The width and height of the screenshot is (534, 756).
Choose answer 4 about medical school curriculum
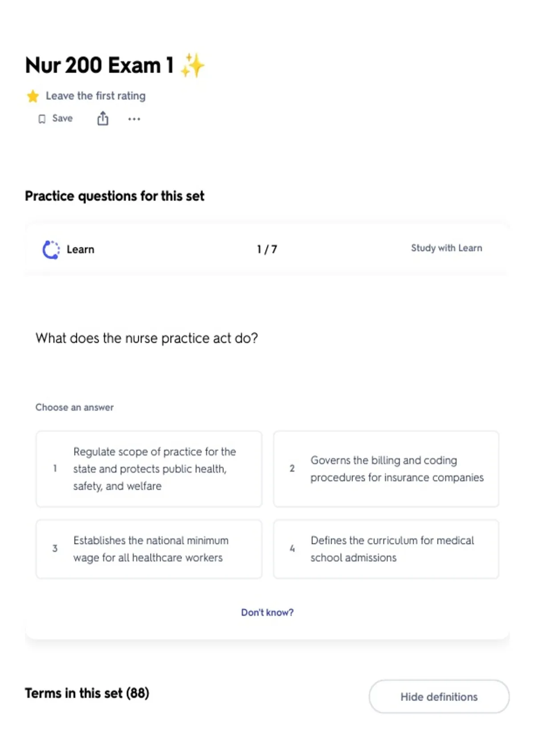386,549
